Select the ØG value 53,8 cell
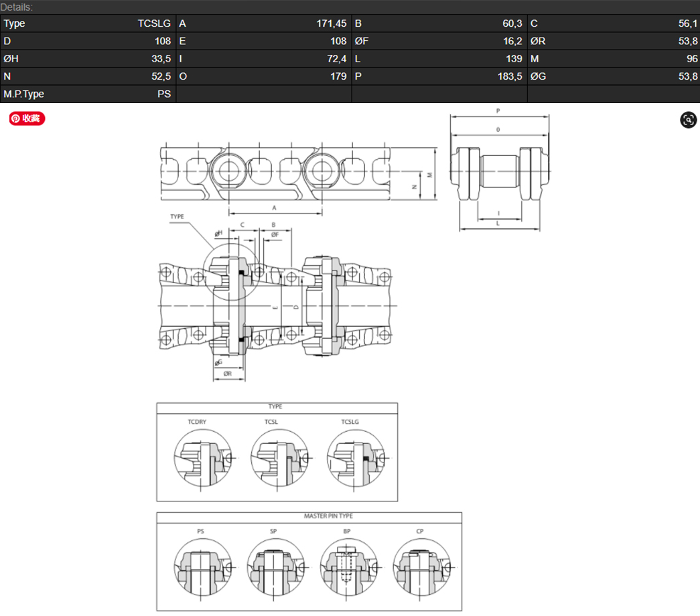 point(614,76)
